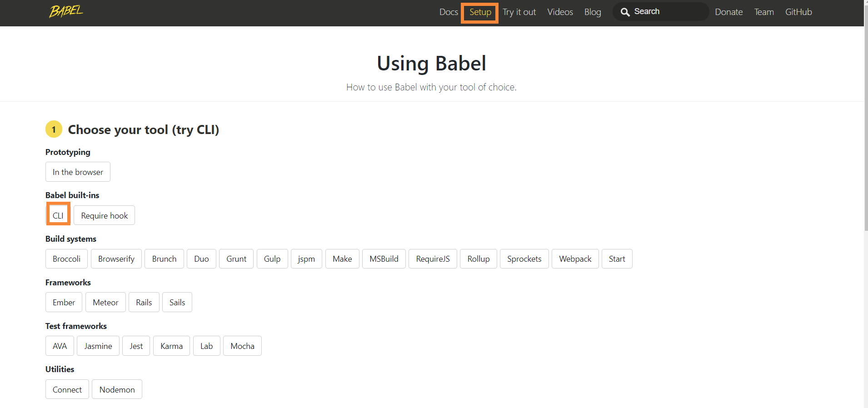
Task: Go to the Setup tab
Action: pos(480,12)
